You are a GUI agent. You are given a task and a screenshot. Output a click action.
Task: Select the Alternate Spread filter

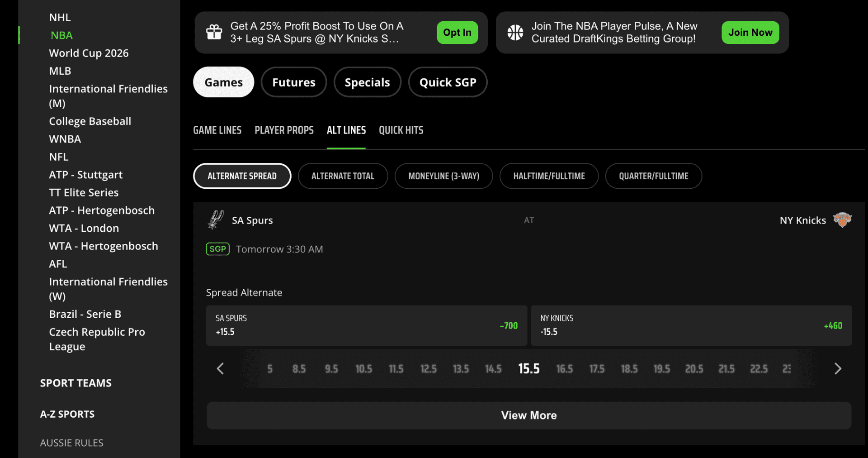pyautogui.click(x=242, y=176)
